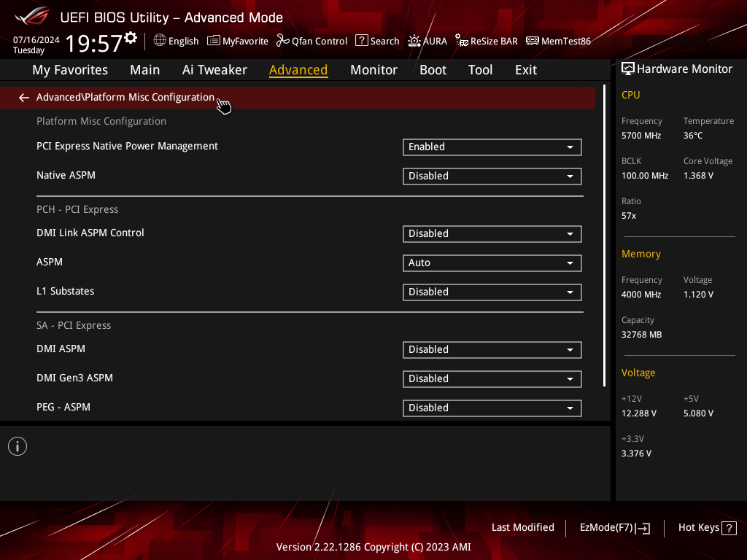Open the Hot Keys question mark icon
This screenshot has width=747, height=560.
[729, 528]
